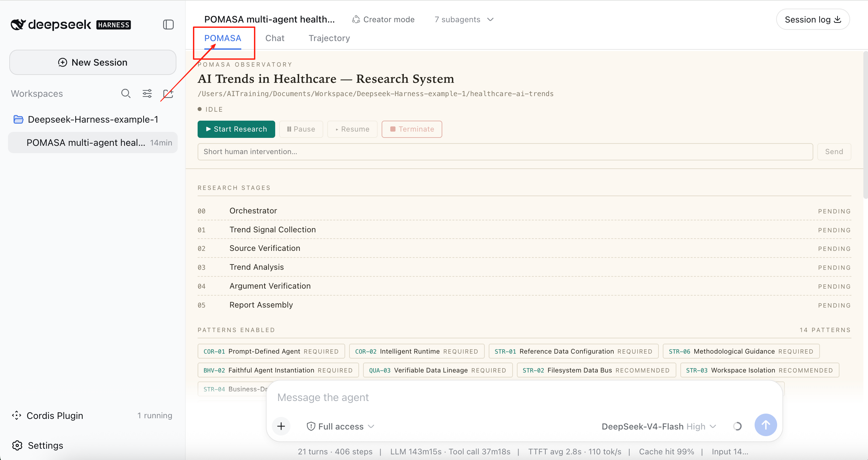Expand the 7 subagents dropdown
The width and height of the screenshot is (868, 460).
(x=464, y=20)
